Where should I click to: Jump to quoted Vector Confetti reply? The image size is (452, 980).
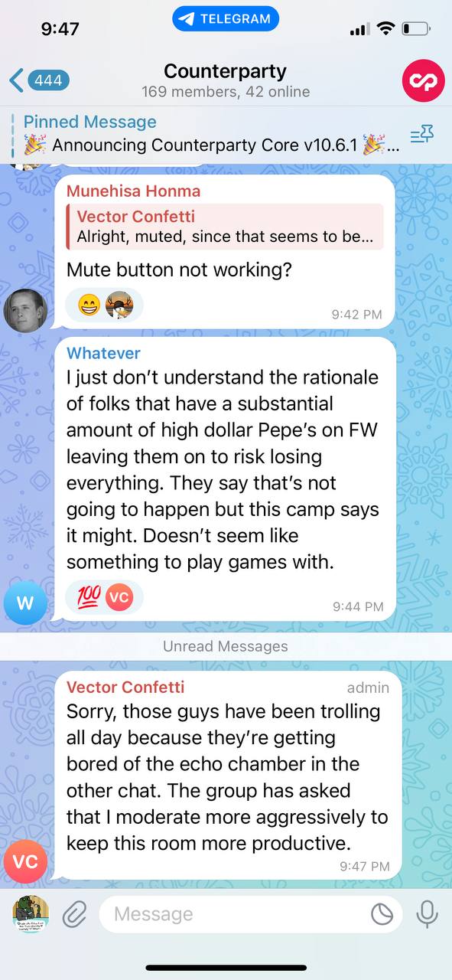pyautogui.click(x=225, y=227)
